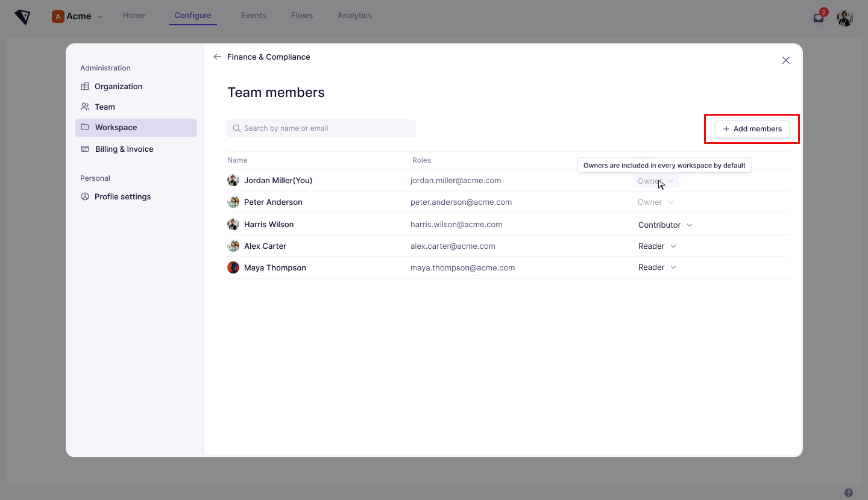Click the Add members button
This screenshot has width=868, height=500.
tap(752, 129)
